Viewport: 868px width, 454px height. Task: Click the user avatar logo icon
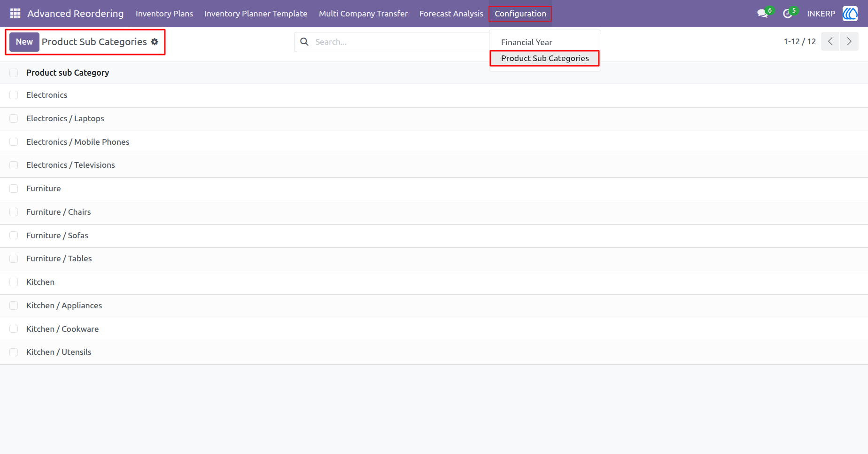tap(850, 14)
